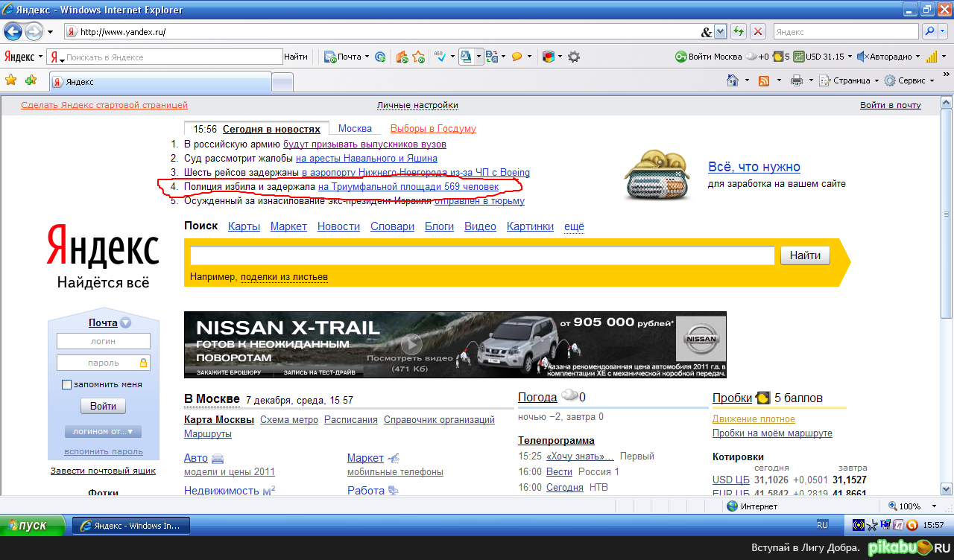Click the green key Войти icon
The height and width of the screenshot is (560, 954).
pyautogui.click(x=680, y=57)
